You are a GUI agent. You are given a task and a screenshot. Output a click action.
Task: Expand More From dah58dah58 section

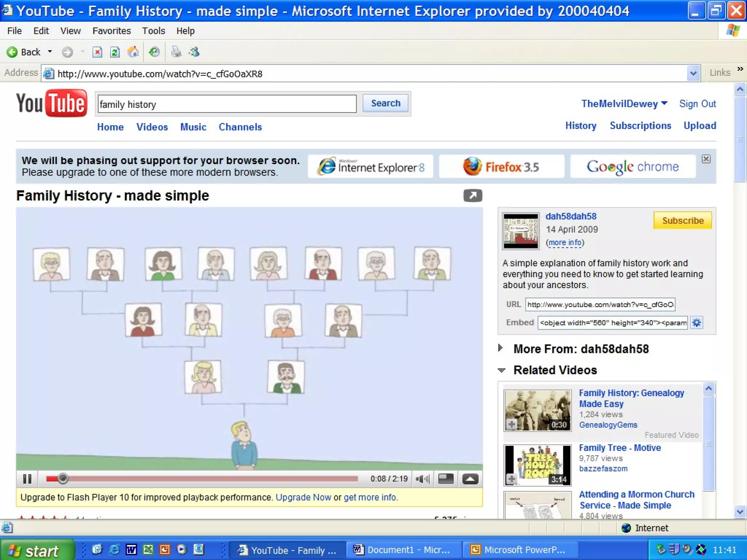501,348
